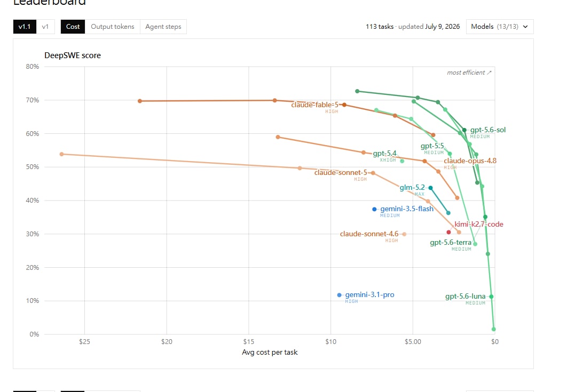
Task: Click the gemini-3.5-flash blue data point
Action: point(374,209)
